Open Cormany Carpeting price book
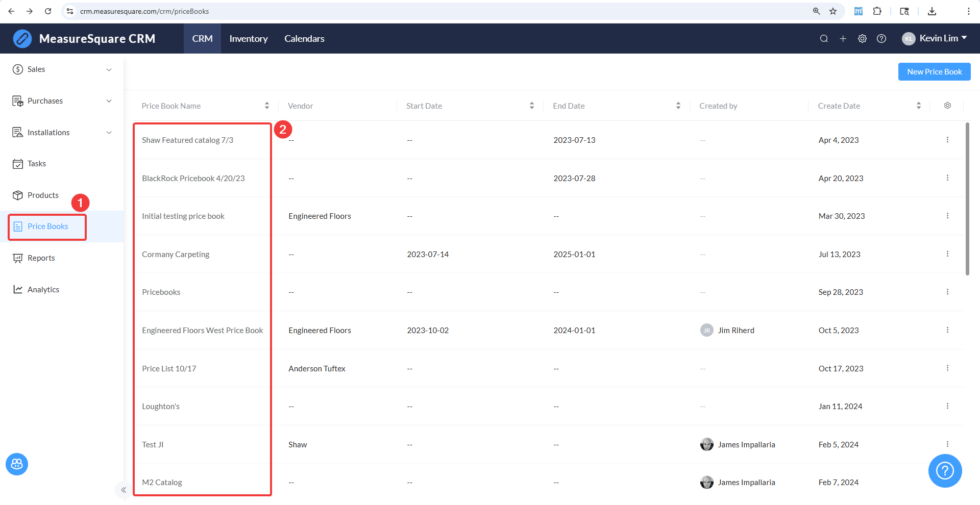 176,255
